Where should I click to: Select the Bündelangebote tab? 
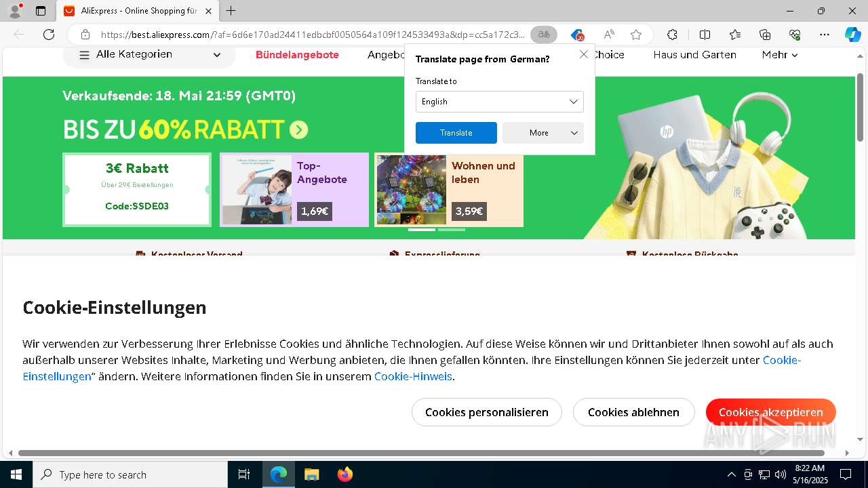(297, 55)
